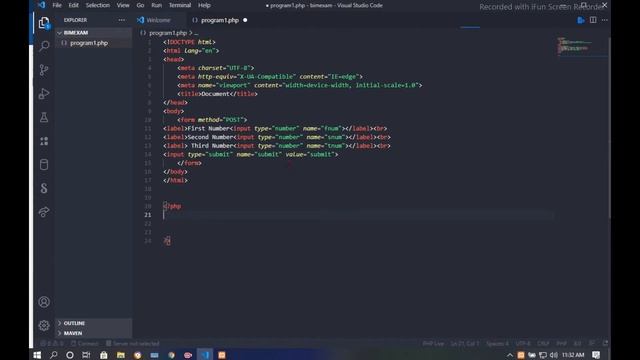Open the Extensions view
This screenshot has width=640, height=360.
[x=44, y=141]
